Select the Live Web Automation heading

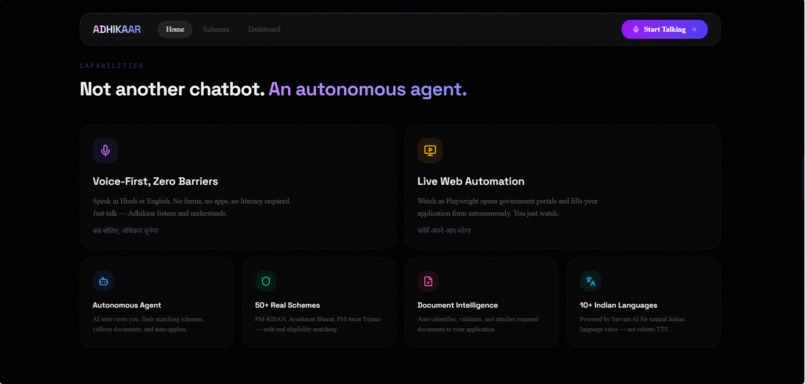(471, 181)
